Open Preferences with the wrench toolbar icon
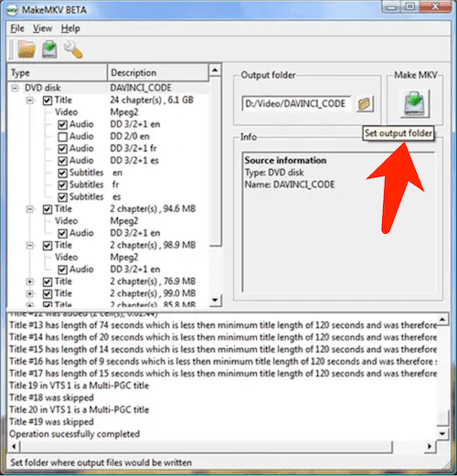 pyautogui.click(x=73, y=49)
